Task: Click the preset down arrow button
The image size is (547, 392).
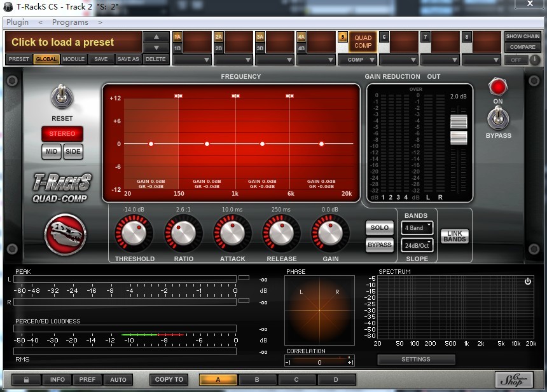Action: pos(156,48)
